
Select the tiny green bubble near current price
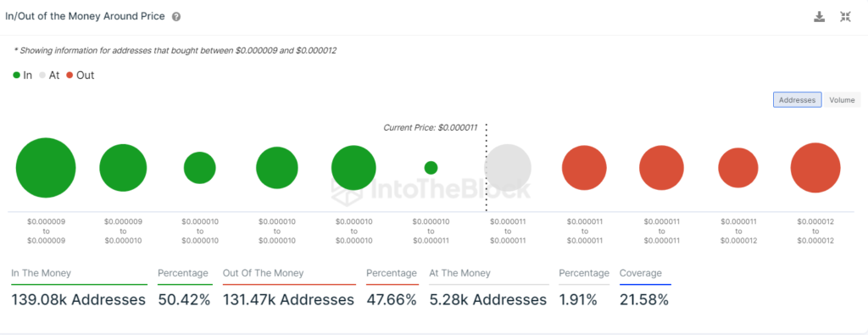(431, 168)
